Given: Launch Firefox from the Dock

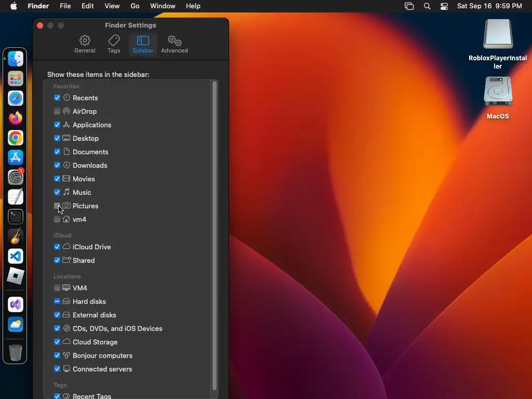Looking at the screenshot, I should (x=15, y=118).
